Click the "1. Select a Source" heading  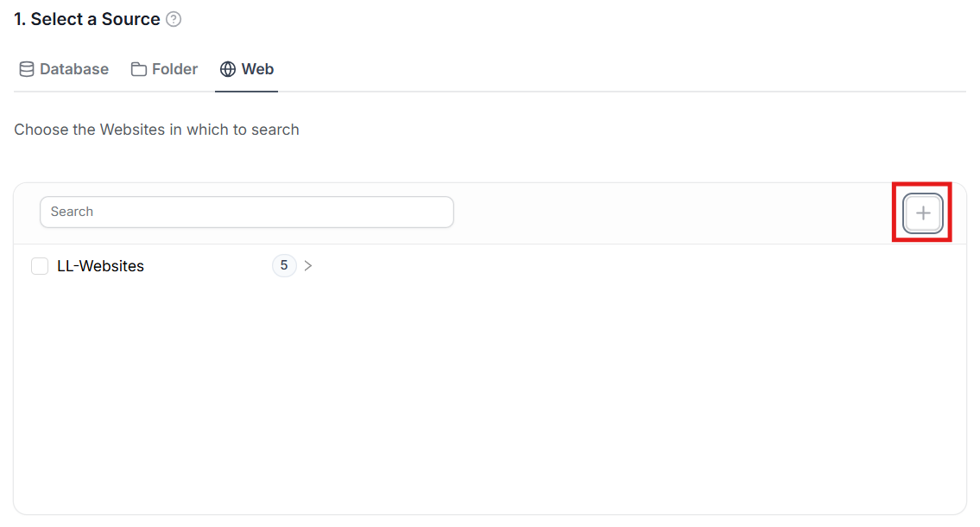pos(86,19)
